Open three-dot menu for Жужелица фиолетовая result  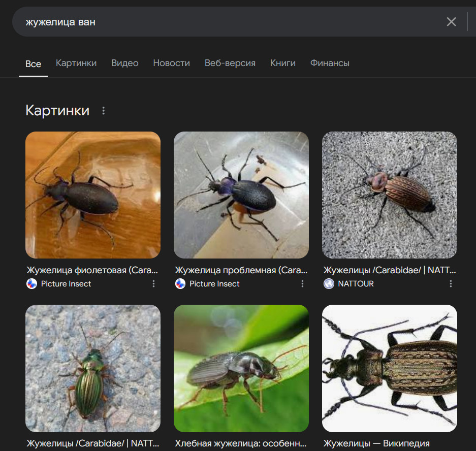click(x=153, y=284)
